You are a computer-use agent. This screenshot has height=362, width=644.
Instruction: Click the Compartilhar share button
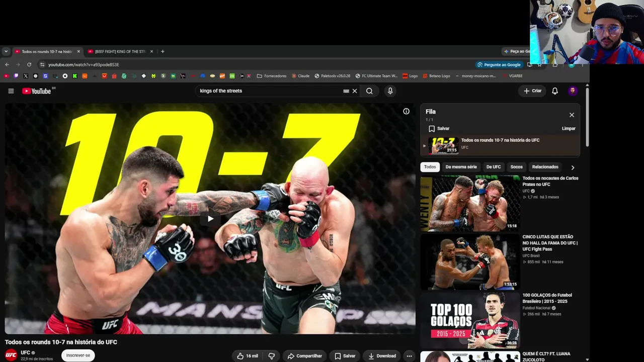click(x=304, y=356)
